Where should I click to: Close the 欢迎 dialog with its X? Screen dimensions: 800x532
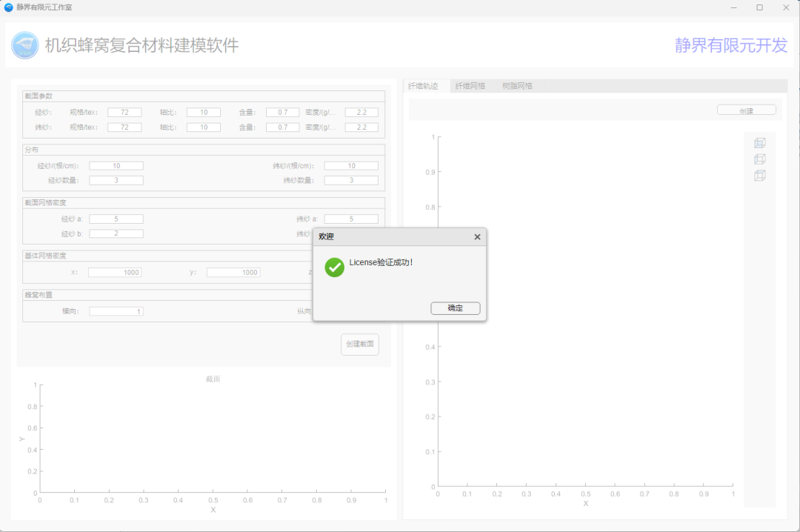click(477, 237)
